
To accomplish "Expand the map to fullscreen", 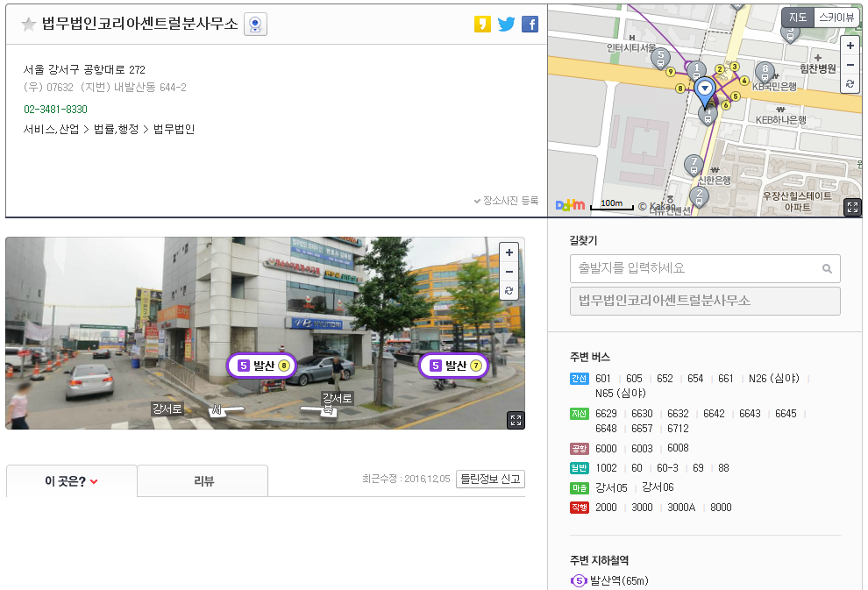I will 852,208.
